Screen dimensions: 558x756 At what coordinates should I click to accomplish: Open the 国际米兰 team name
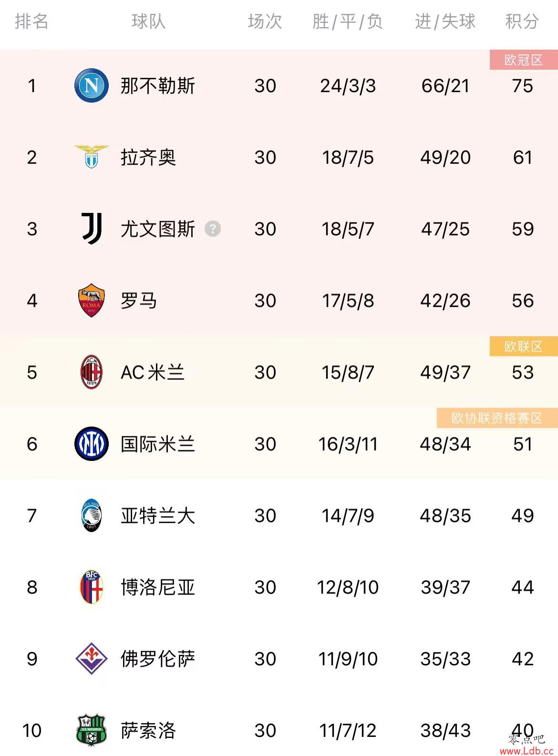coord(158,444)
